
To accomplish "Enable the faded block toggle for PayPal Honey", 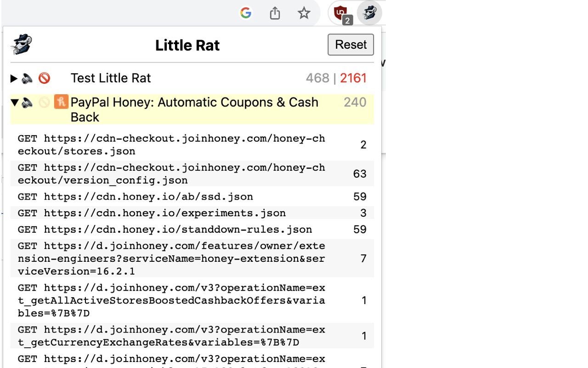I will click(x=45, y=103).
